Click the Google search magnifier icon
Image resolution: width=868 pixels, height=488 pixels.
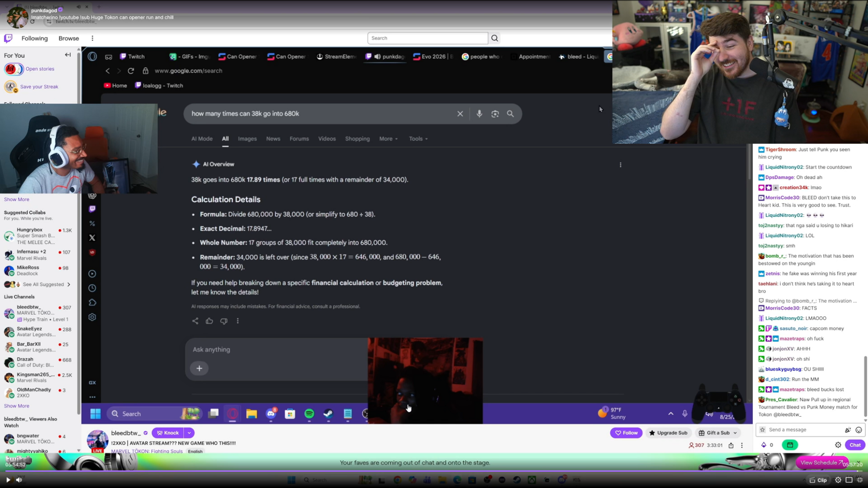pyautogui.click(x=510, y=114)
